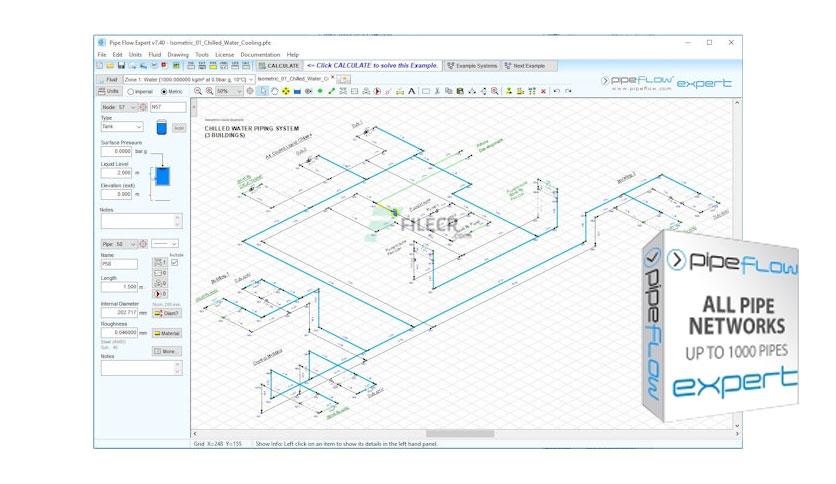Open the Help menu
Viewport: 836px width, 484px height.
[293, 54]
